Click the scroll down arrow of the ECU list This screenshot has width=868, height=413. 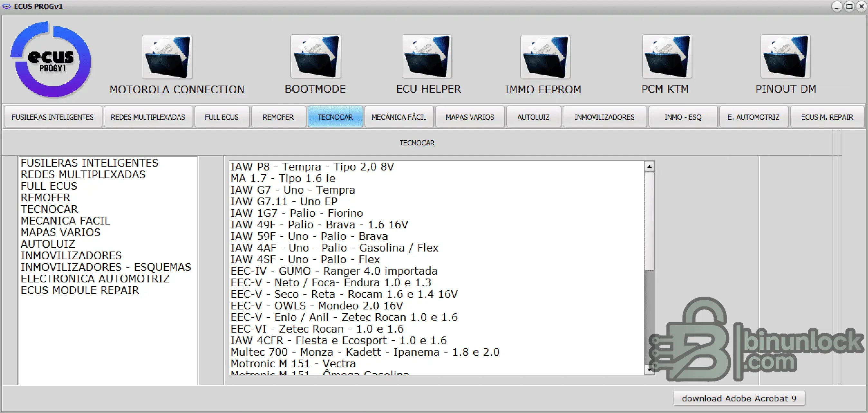coord(649,370)
